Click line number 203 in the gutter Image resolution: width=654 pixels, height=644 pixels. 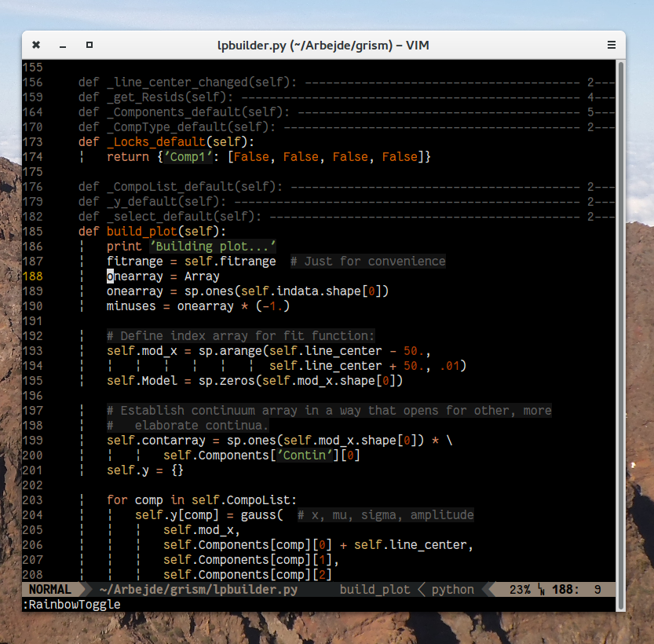32,500
